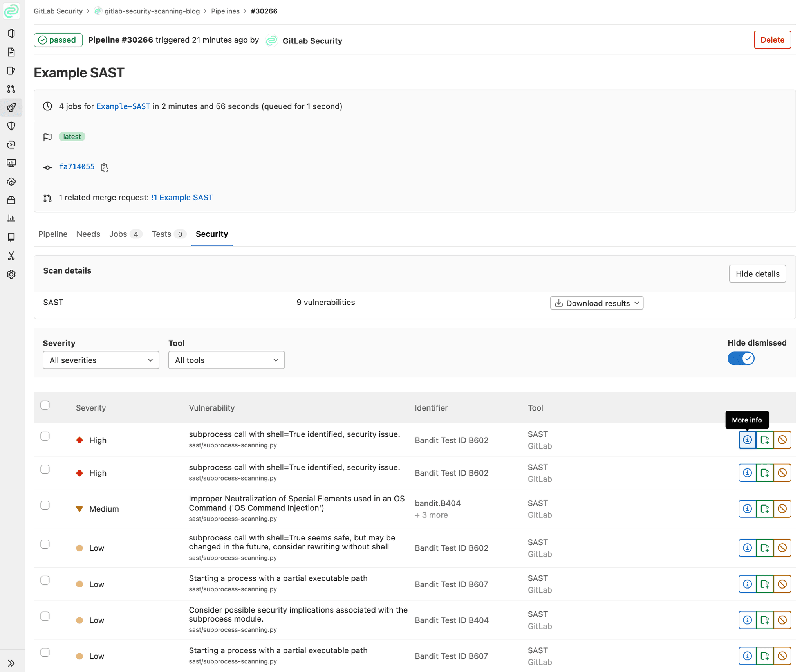The height and width of the screenshot is (672, 802).
Task: Open Snippets scissors icon in sidebar
Action: 11,256
